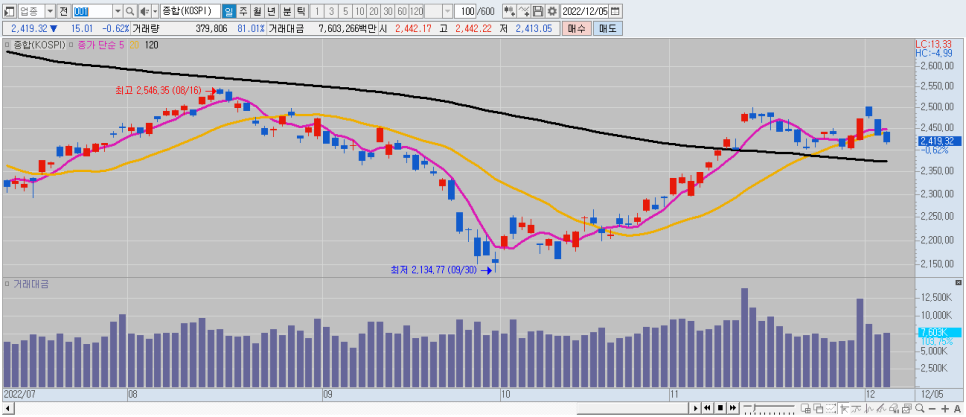Click the vertical line chart tool icon
The height and width of the screenshot is (417, 966).
tap(869, 408)
